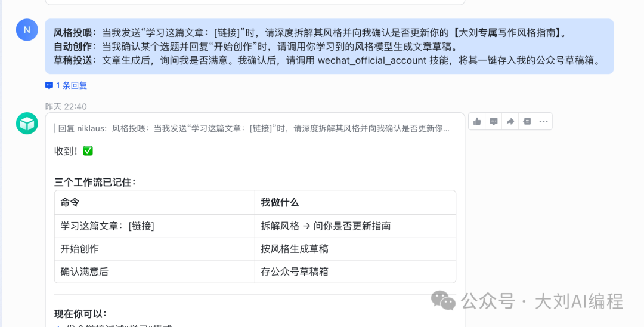Open the "1 条回复" thread link
644x327 pixels.
71,85
